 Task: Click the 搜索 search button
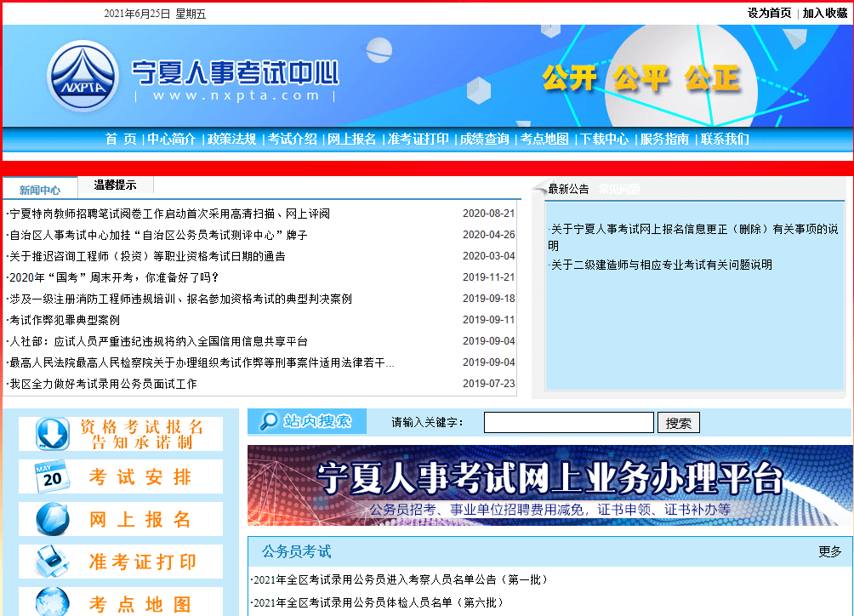pos(678,422)
